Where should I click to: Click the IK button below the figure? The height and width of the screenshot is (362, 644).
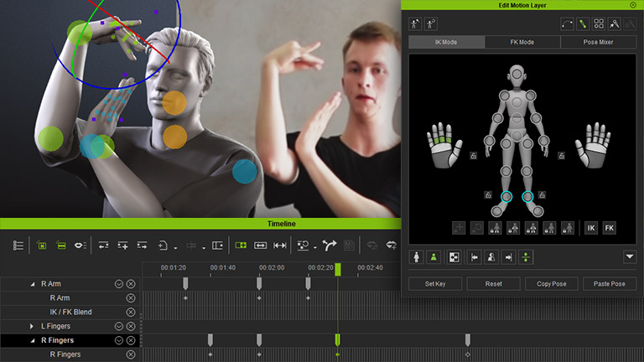point(591,227)
